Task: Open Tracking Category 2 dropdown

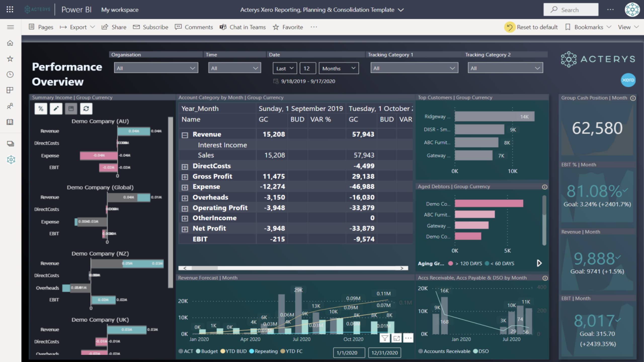Action: pos(505,68)
